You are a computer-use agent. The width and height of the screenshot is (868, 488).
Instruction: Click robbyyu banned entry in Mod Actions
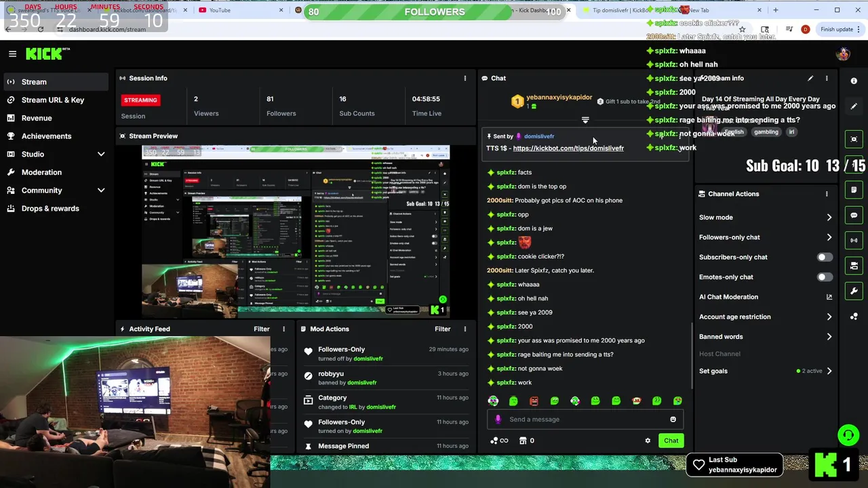point(385,378)
